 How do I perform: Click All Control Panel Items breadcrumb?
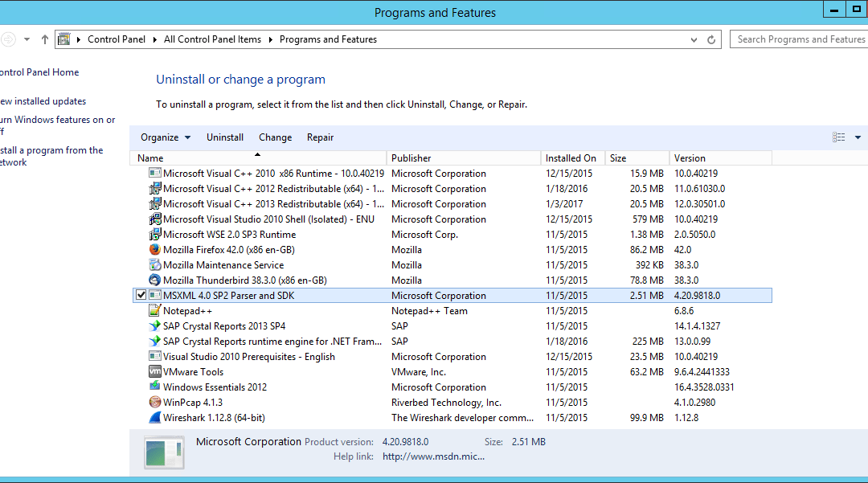click(x=212, y=39)
